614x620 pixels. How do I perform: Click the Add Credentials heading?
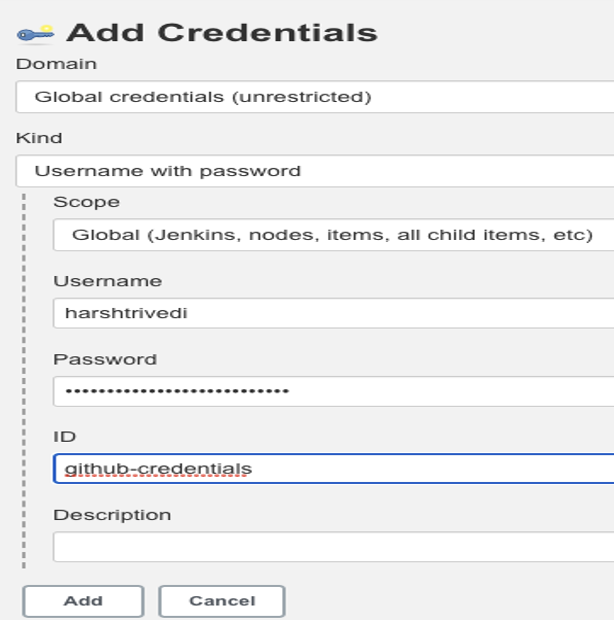coord(222,32)
